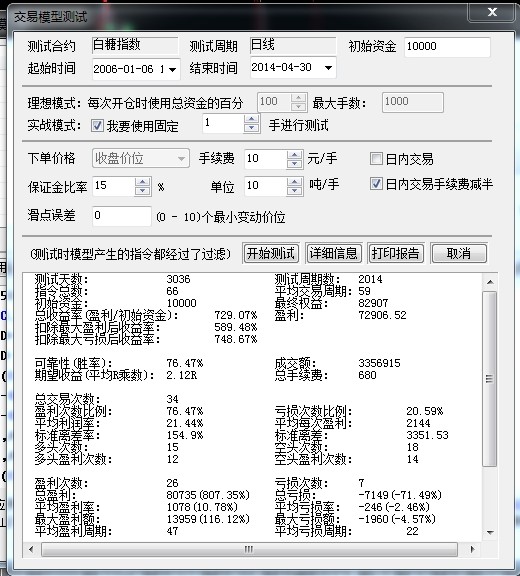Image resolution: width=520 pixels, height=576 pixels.
Task: Click the 测试周期 field showing 日线
Action: tap(293, 46)
